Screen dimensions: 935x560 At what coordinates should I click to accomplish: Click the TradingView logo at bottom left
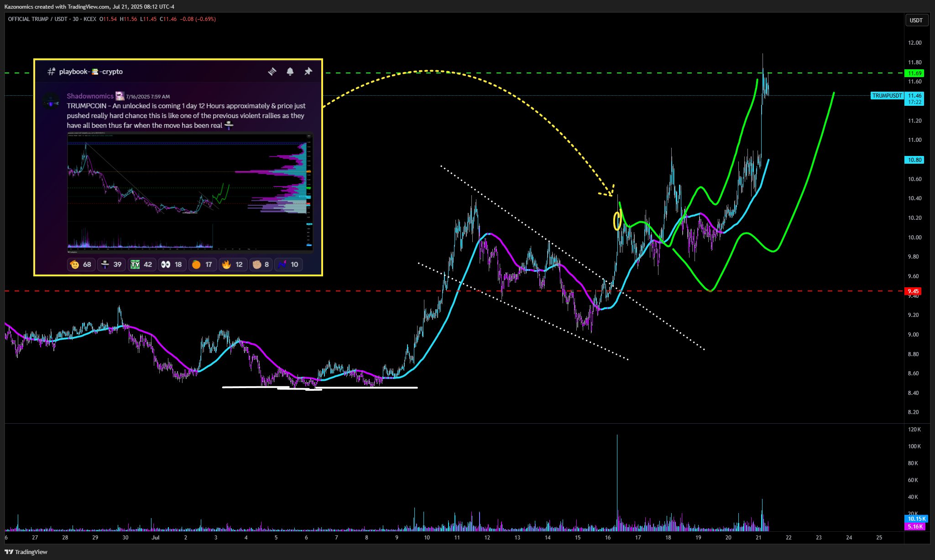click(26, 552)
